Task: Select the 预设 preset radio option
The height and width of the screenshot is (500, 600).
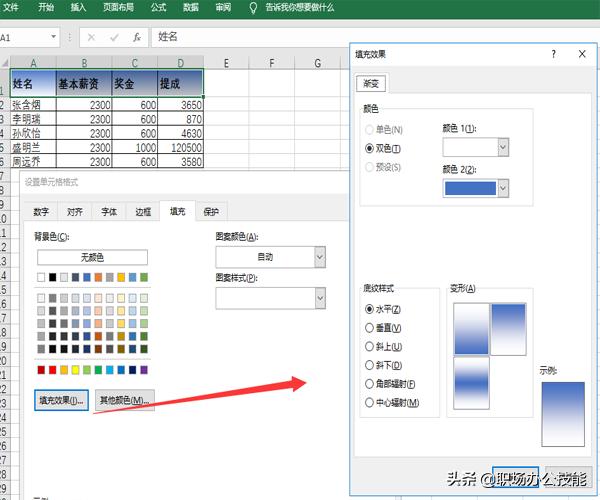Action: click(369, 167)
